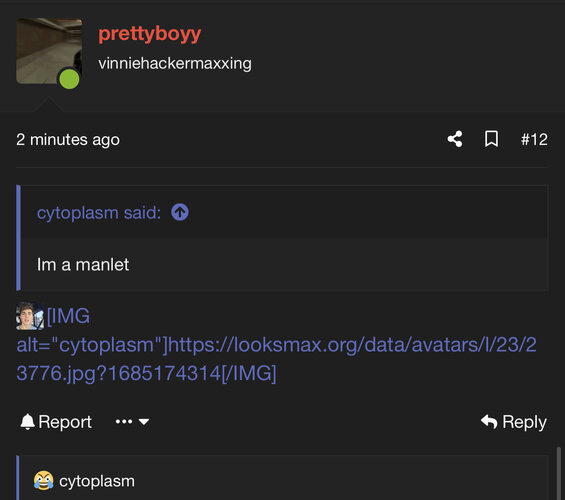Click the Report bell icon
565x500 pixels.
tap(27, 421)
